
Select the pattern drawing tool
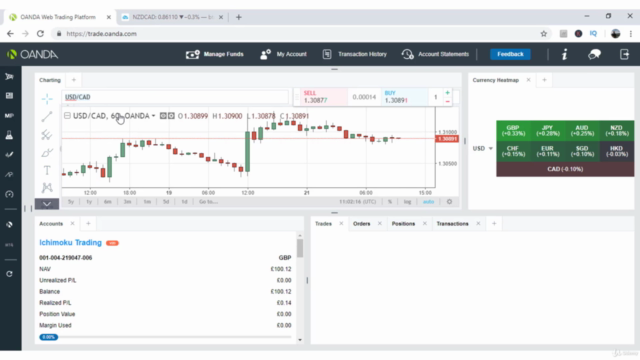click(x=47, y=188)
